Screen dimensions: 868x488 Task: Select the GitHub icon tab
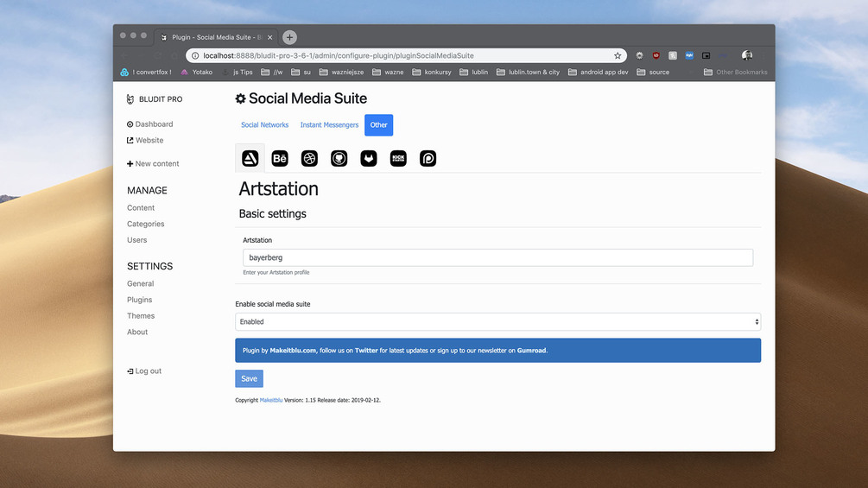339,159
